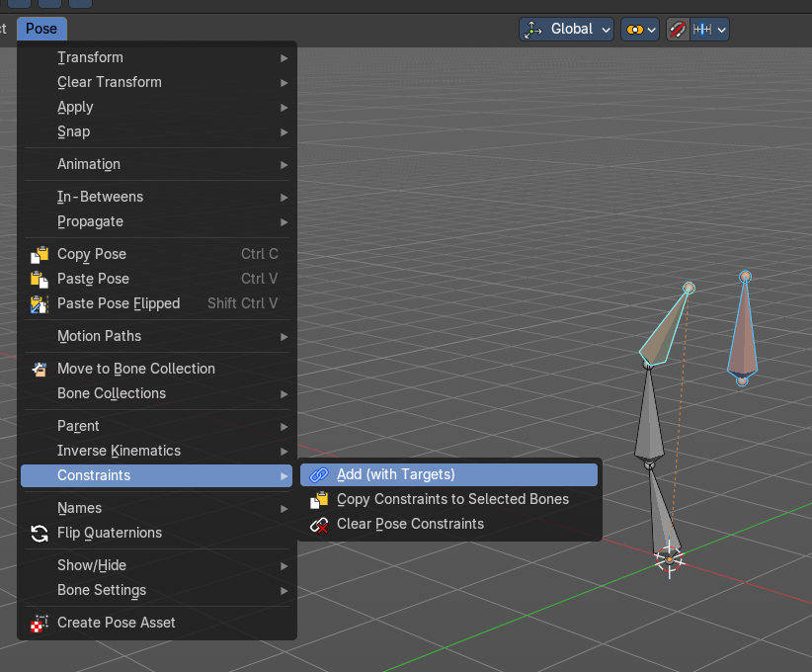Open the Global orientation dropdown
This screenshot has width=812, height=672.
point(567,29)
